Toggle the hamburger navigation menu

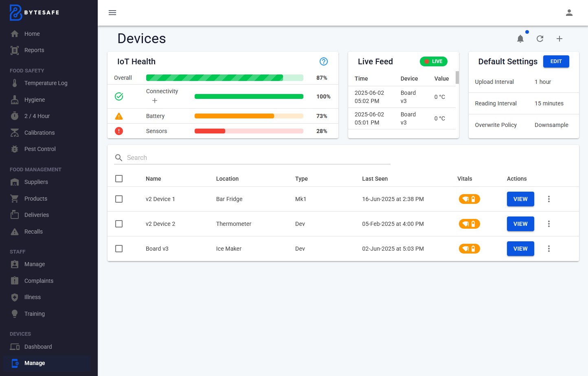click(x=112, y=13)
